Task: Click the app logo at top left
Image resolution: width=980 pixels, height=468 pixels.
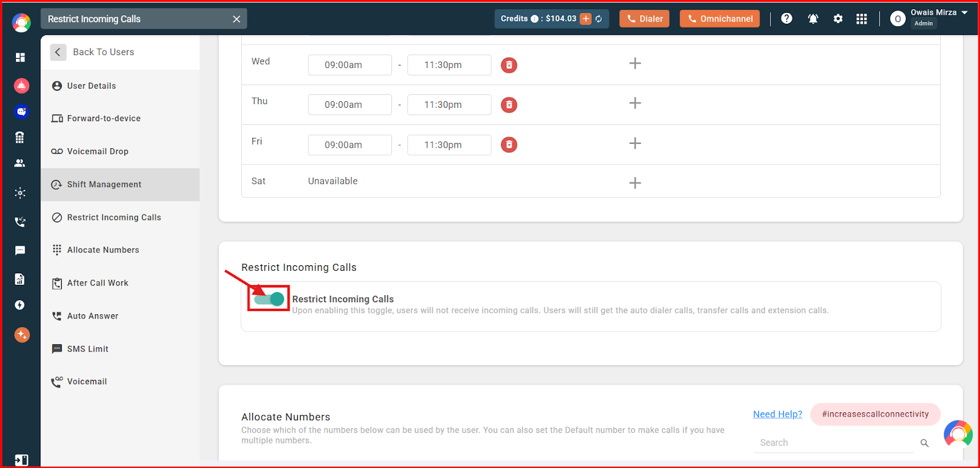Action: click(21, 23)
